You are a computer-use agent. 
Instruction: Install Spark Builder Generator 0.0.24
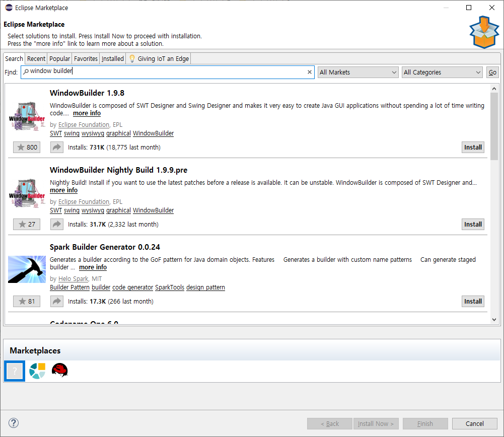(473, 302)
